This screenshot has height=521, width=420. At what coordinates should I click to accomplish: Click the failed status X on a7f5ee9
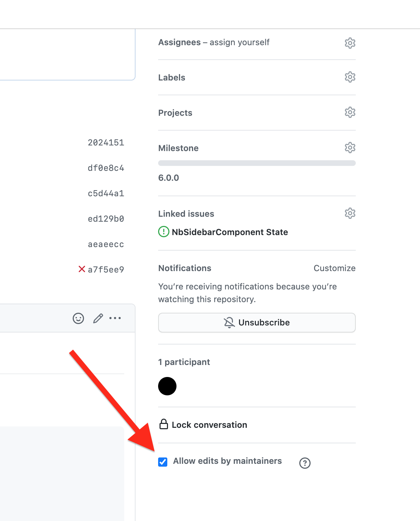point(82,269)
